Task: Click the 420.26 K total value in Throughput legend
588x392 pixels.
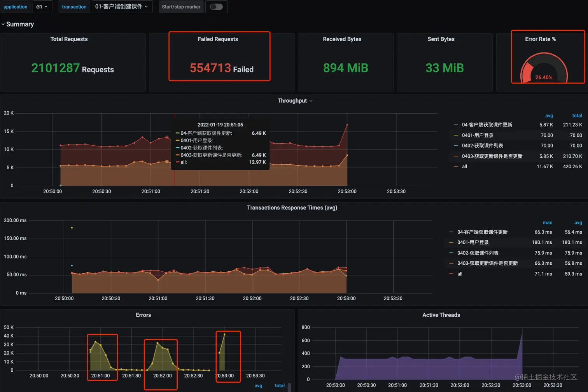Action: (x=572, y=167)
